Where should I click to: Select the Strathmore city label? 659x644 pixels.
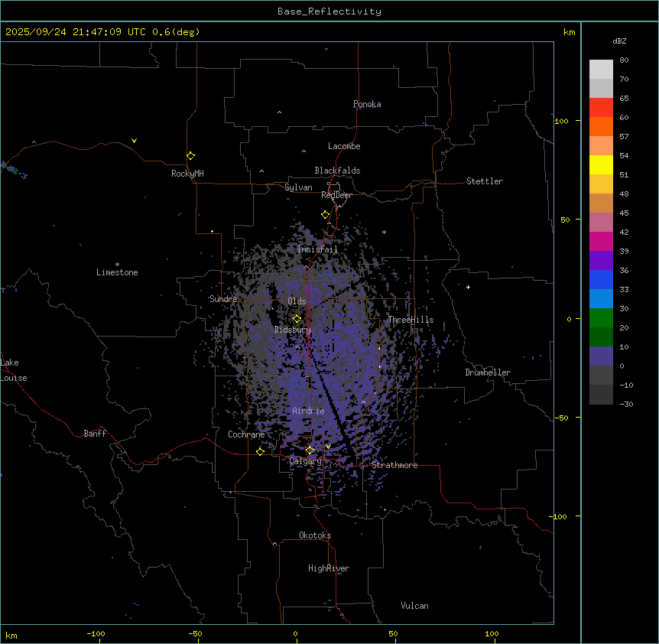pos(394,465)
